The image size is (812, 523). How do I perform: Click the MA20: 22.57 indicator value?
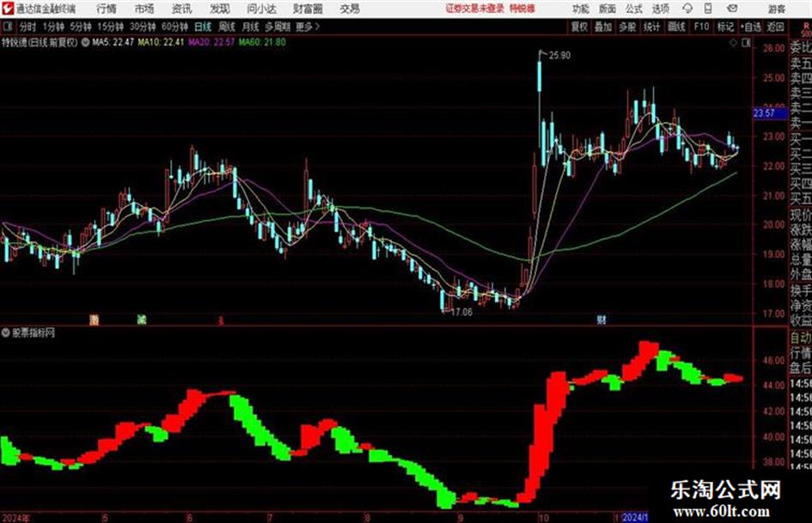[211, 42]
